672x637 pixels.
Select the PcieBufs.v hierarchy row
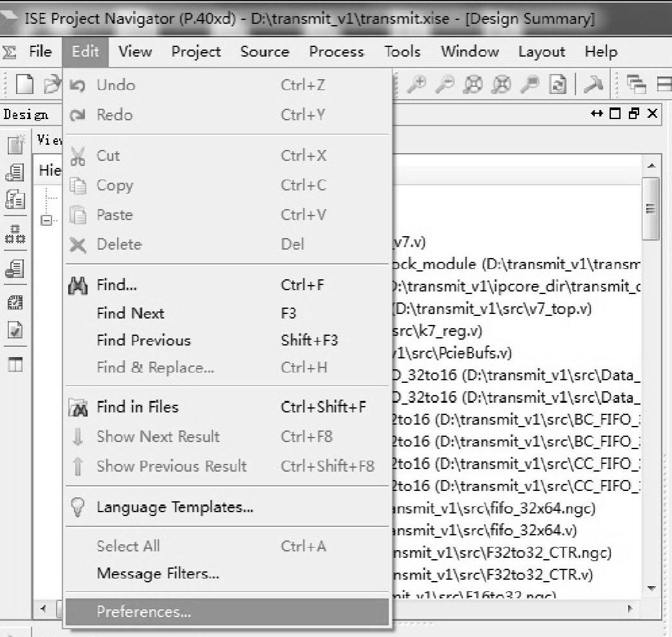coord(451,353)
